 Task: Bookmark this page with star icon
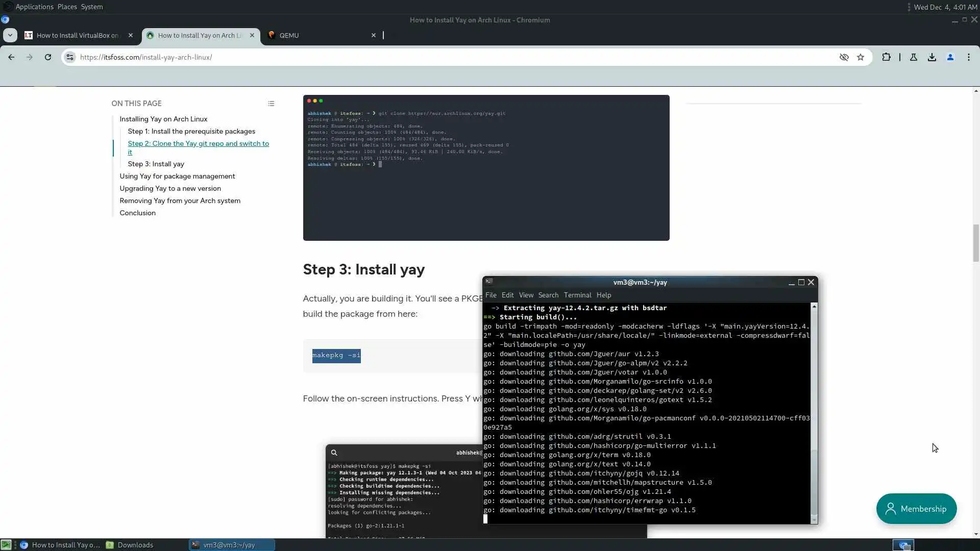tap(861, 57)
